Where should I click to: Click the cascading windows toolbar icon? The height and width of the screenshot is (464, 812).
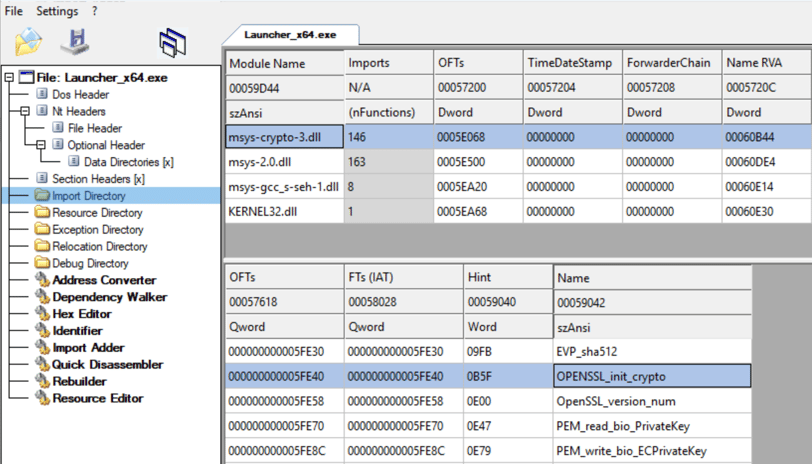(x=172, y=42)
